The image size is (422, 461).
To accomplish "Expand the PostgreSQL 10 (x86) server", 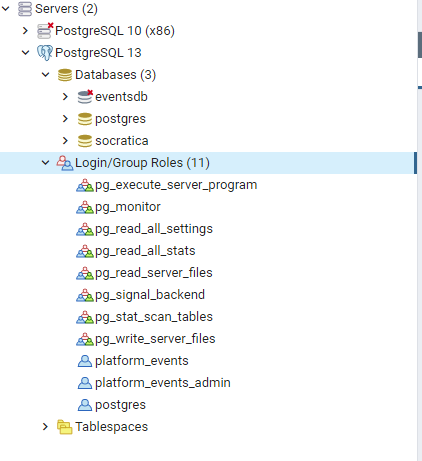I will (25, 31).
